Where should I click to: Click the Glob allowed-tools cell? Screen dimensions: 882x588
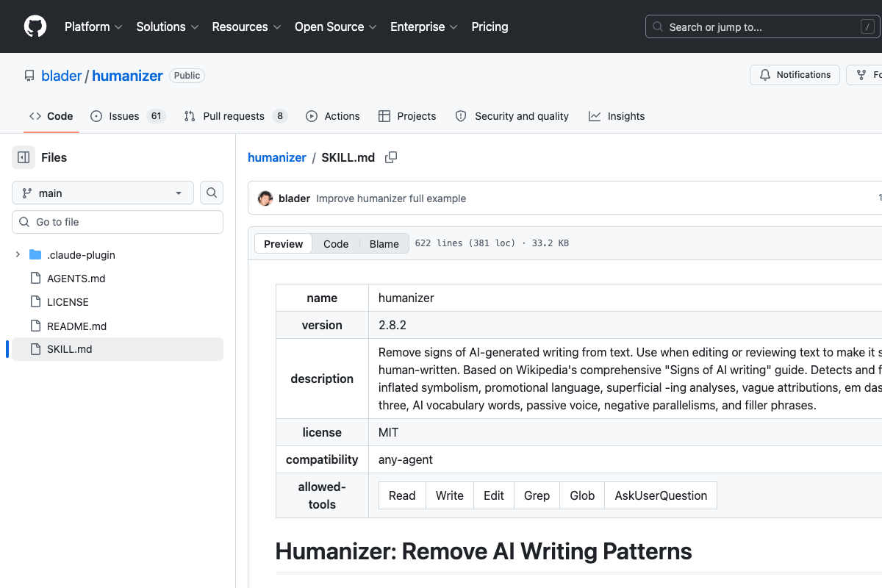tap(582, 495)
